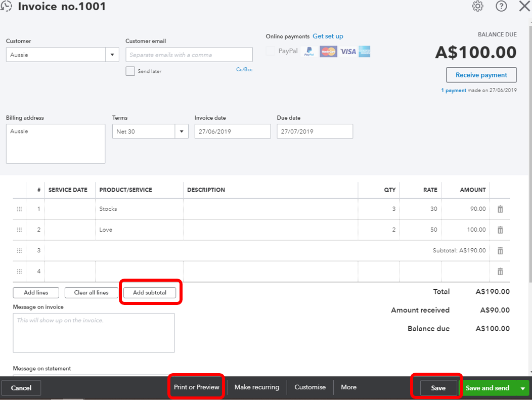Screen dimensions: 532x400
Task: Click into the Customer email field
Action: (189, 55)
